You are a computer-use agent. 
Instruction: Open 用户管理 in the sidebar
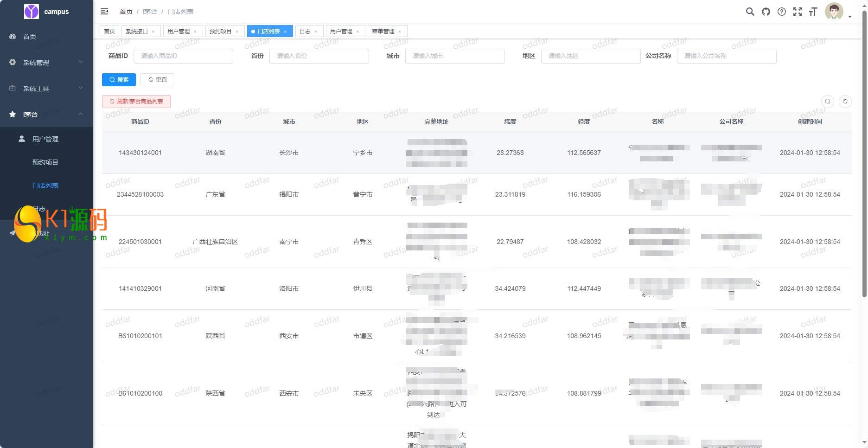(45, 139)
